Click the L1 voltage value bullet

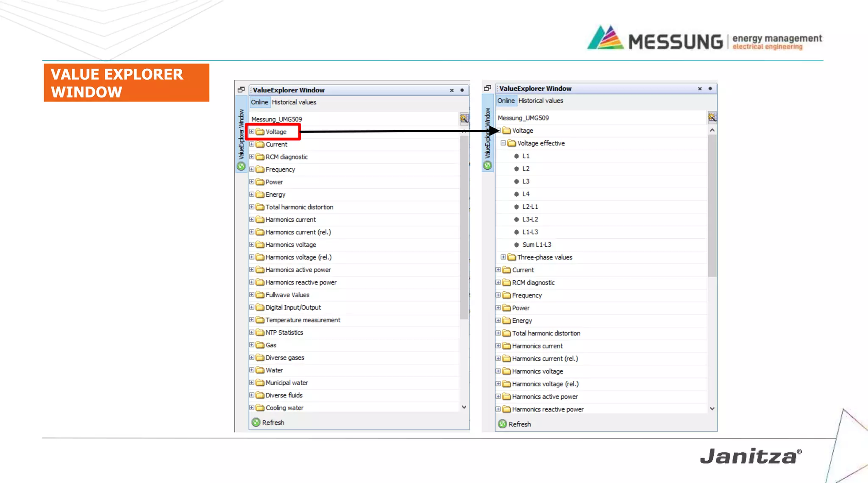pos(516,156)
